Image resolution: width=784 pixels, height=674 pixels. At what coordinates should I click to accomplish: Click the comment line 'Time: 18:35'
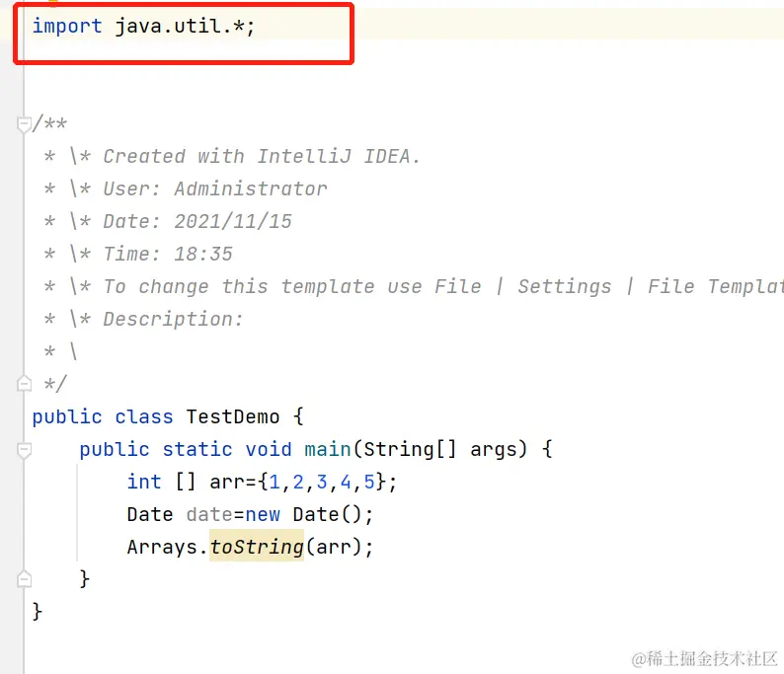coord(168,254)
